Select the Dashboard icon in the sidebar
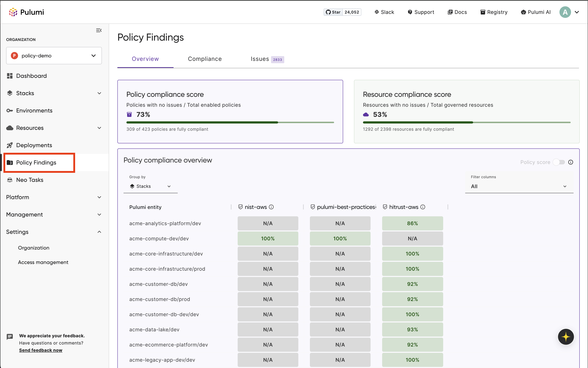Image resolution: width=588 pixels, height=368 pixels. point(10,76)
